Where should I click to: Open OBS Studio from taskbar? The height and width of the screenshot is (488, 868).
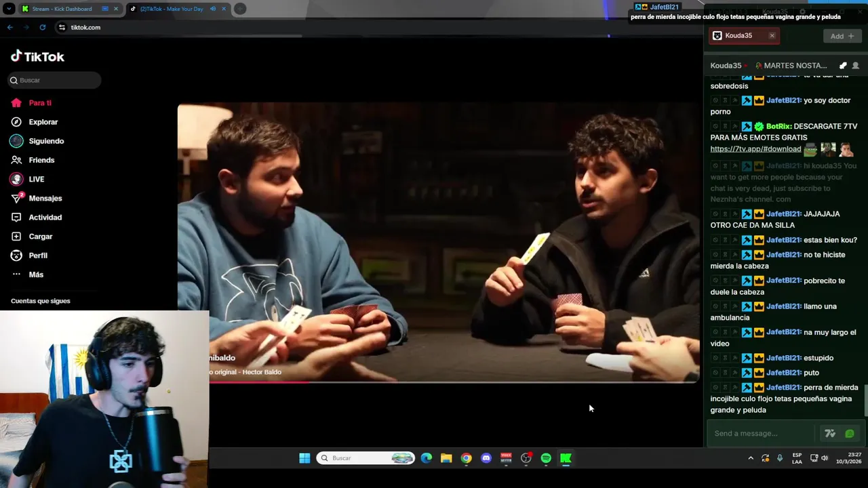click(526, 458)
